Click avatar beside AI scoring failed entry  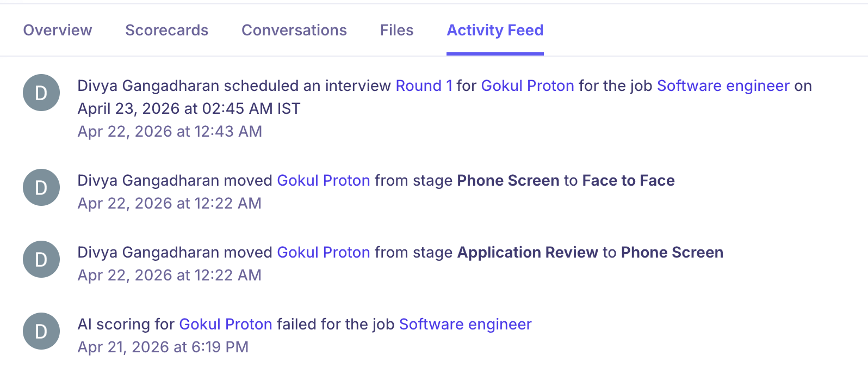(41, 332)
